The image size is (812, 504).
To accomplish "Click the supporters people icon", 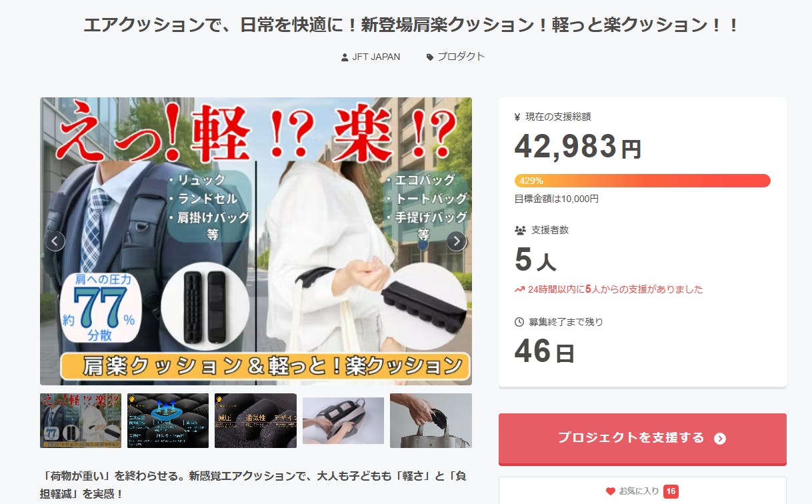I will (521, 230).
